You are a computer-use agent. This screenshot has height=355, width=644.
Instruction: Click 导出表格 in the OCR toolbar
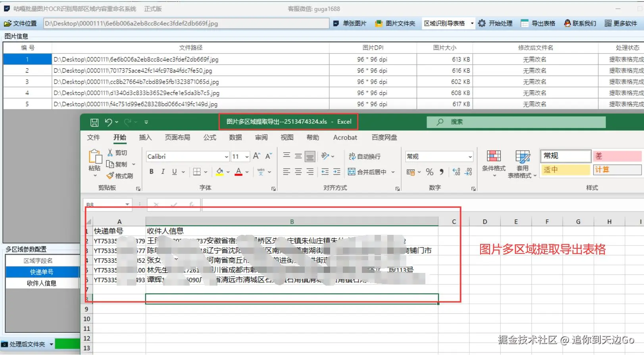538,23
